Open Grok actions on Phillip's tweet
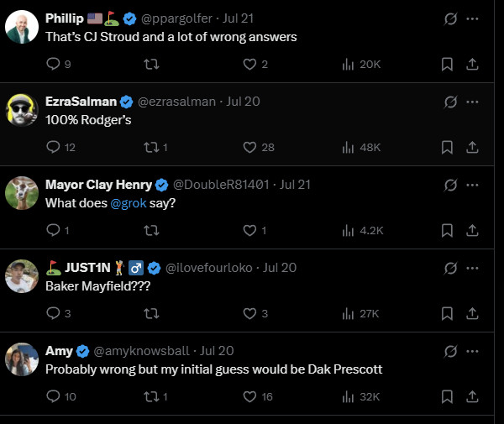 [450, 18]
